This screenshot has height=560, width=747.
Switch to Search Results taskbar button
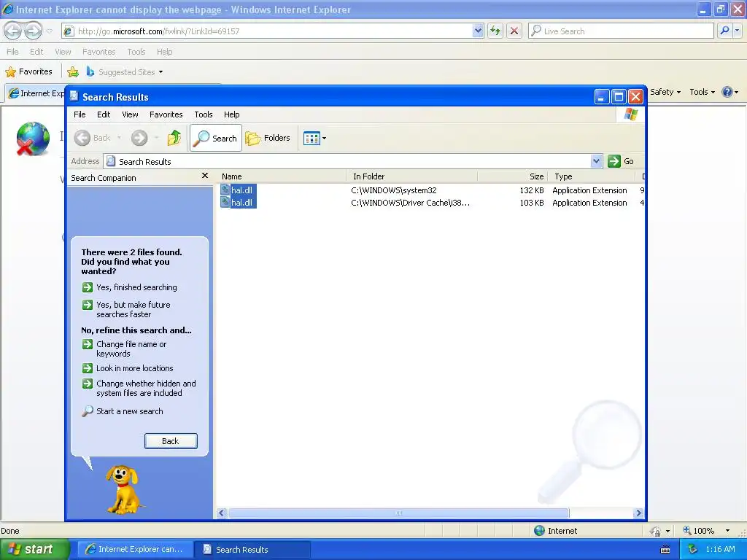252,550
